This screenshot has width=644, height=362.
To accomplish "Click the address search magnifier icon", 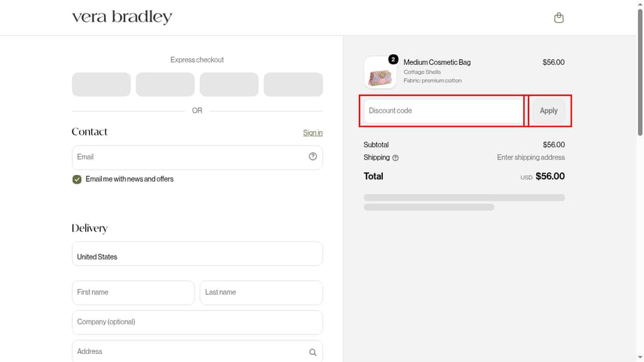I will tap(313, 352).
